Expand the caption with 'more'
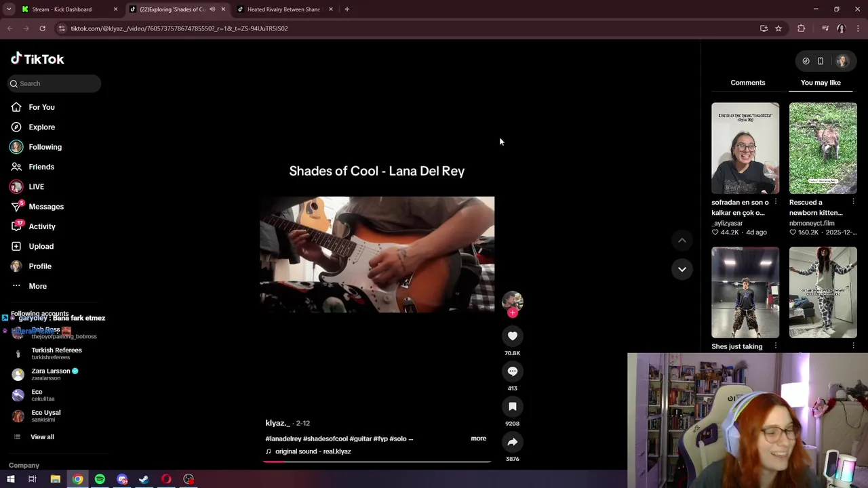Image resolution: width=868 pixels, height=488 pixels. (x=478, y=439)
